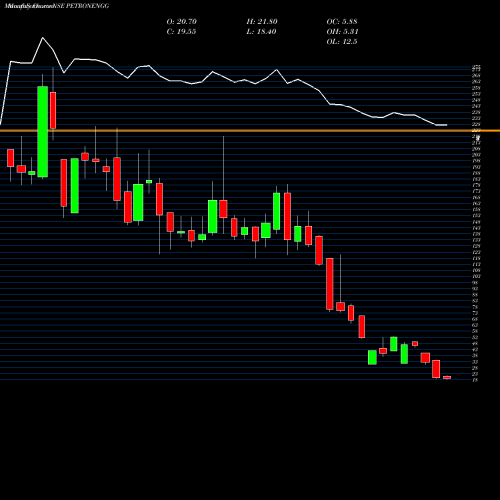
Task: Select the high value H: 21.80
Action: point(262,22)
